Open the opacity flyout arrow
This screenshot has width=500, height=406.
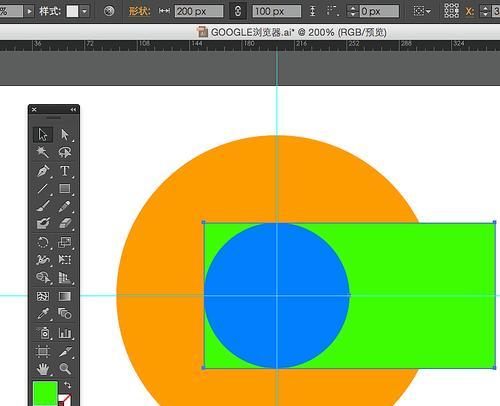coord(29,11)
